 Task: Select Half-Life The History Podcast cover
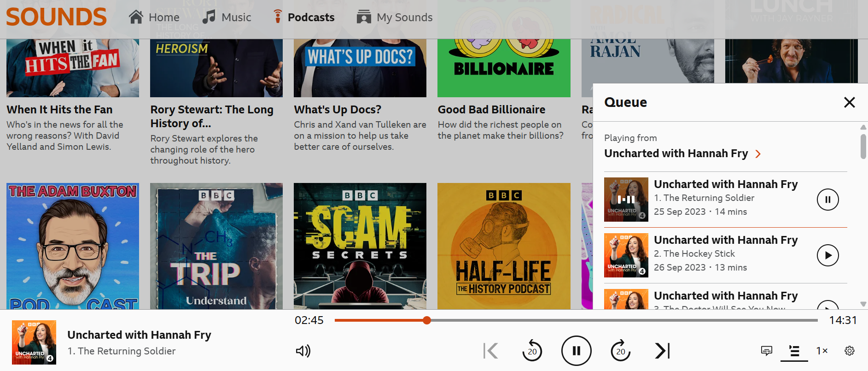(504, 246)
